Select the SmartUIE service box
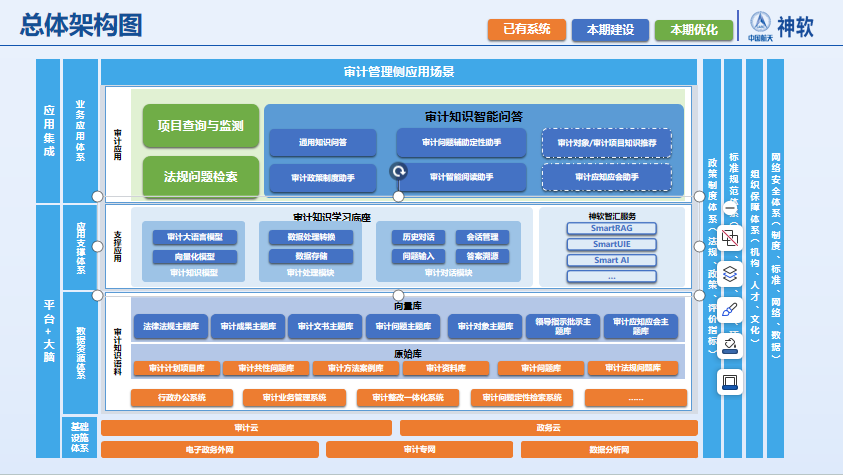The image size is (843, 475). [x=611, y=244]
